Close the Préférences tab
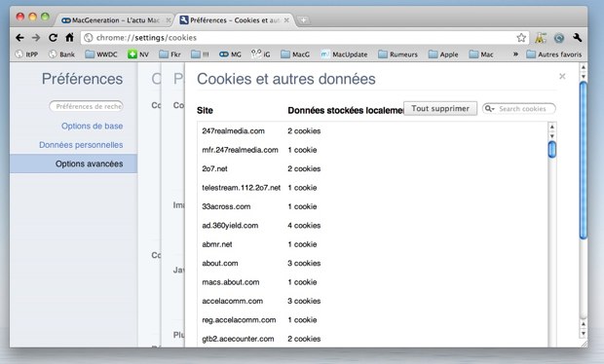This screenshot has height=364, width=604. click(x=286, y=20)
